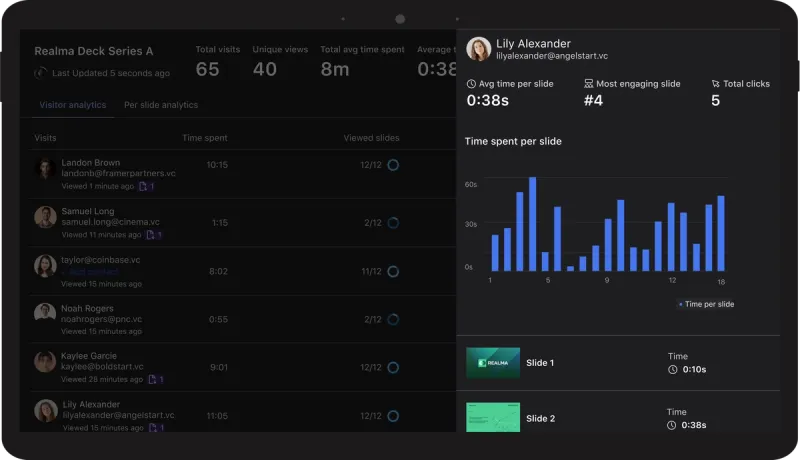Screen dimensions: 800x460
Task: Click Samuel Long's 1:15 time spent
Action: (220, 223)
